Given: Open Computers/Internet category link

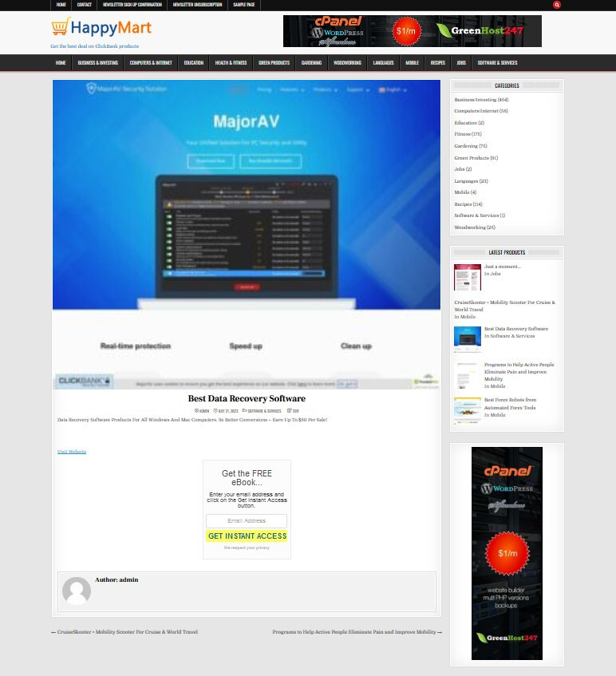Looking at the screenshot, I should click(x=476, y=111).
